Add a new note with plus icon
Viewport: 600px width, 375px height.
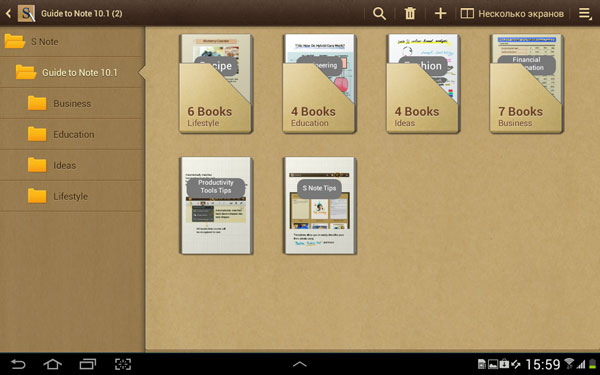(440, 14)
